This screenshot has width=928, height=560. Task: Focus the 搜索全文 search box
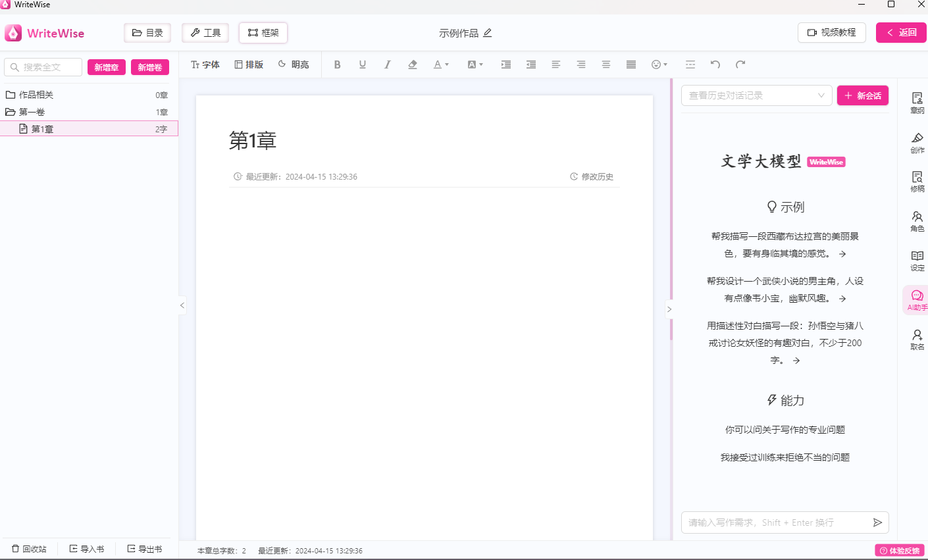pyautogui.click(x=43, y=67)
